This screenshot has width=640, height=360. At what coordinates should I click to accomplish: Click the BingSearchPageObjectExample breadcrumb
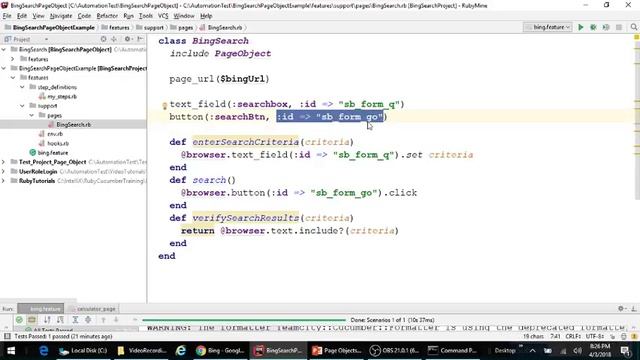pyautogui.click(x=49, y=28)
